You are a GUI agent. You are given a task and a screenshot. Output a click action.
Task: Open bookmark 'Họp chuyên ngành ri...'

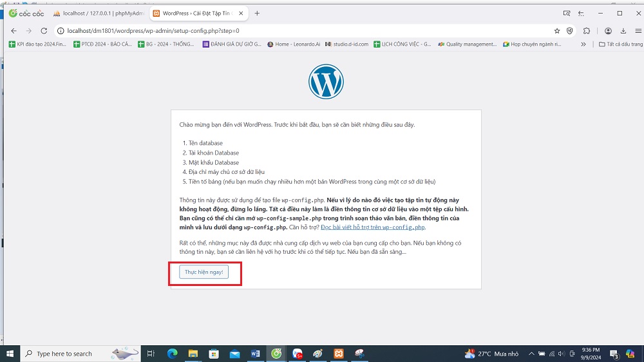click(533, 44)
